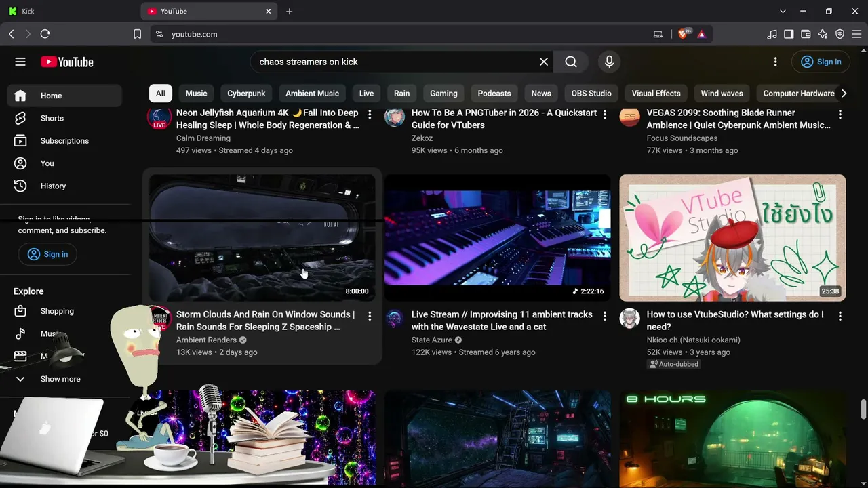Viewport: 868px width, 488px height.
Task: Bookmark this page in the address bar
Action: point(137,34)
